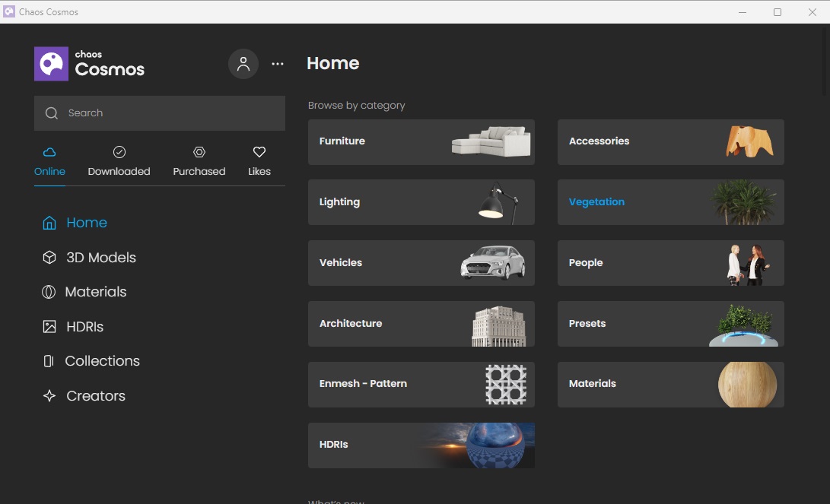Click the lattice pattern thumbnail on Enmesh
This screenshot has width=830, height=504.
(x=506, y=385)
